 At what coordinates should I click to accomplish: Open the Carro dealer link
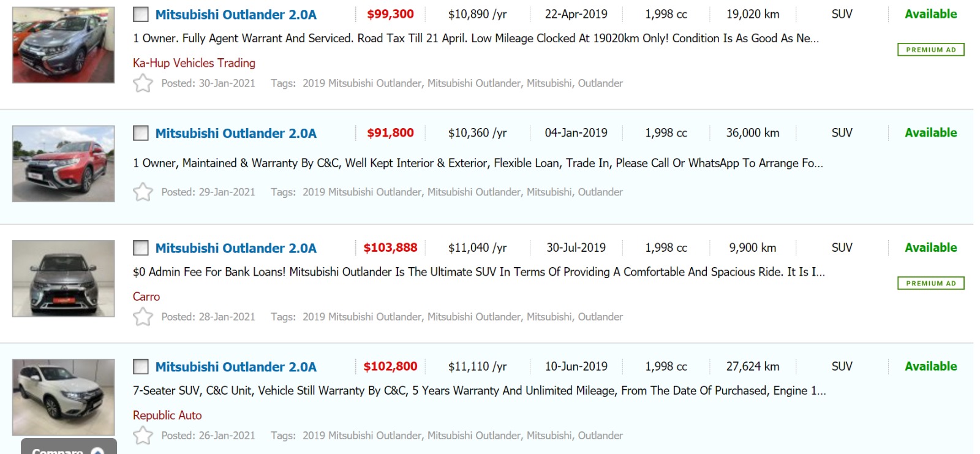click(146, 297)
